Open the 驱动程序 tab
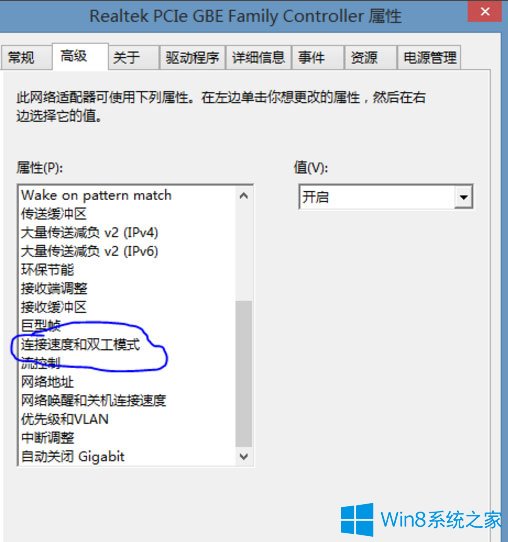 192,58
